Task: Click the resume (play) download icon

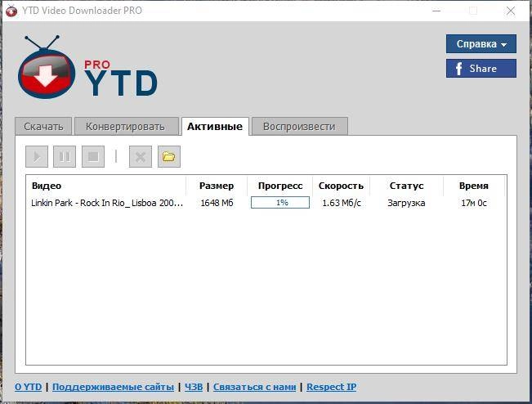Action: pos(37,156)
